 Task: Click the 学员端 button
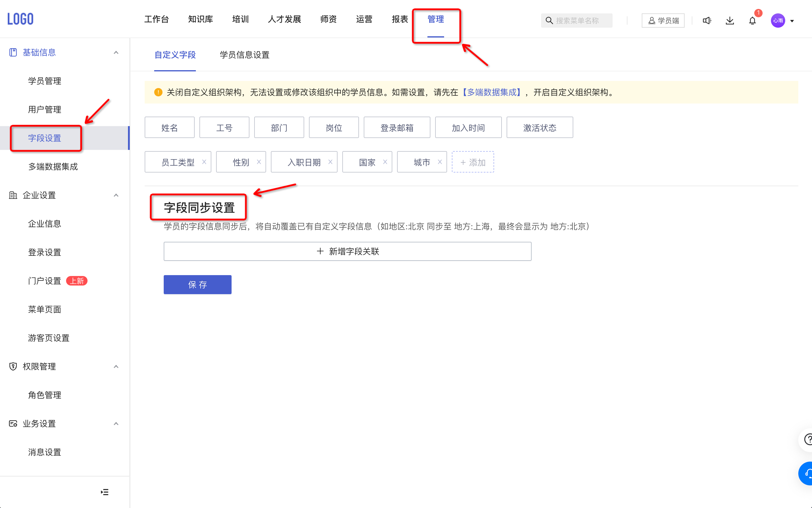pos(663,21)
